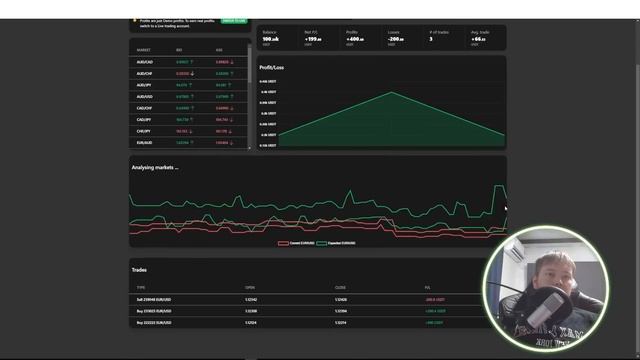Click the up arrow beside AUD/CAD bid price
The width and height of the screenshot is (640, 360).
coord(191,62)
